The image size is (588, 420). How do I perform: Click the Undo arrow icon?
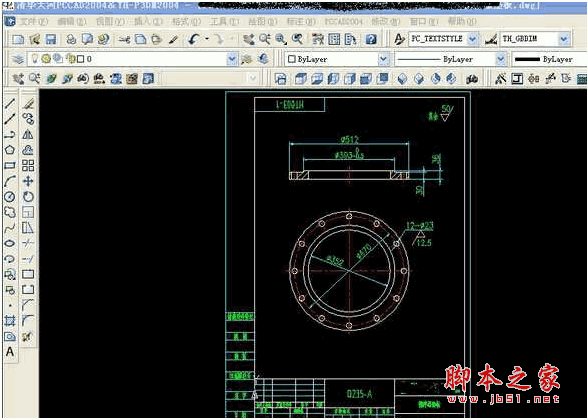coord(194,39)
